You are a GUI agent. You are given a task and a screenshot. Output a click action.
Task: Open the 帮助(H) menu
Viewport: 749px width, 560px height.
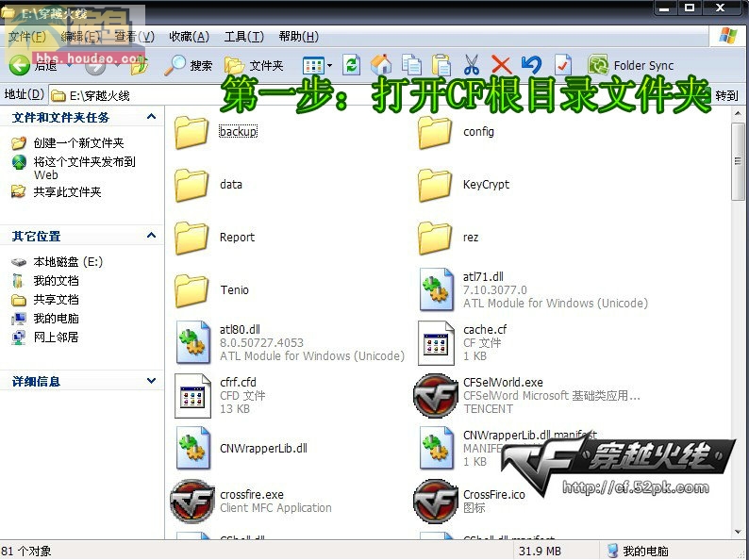tap(298, 36)
